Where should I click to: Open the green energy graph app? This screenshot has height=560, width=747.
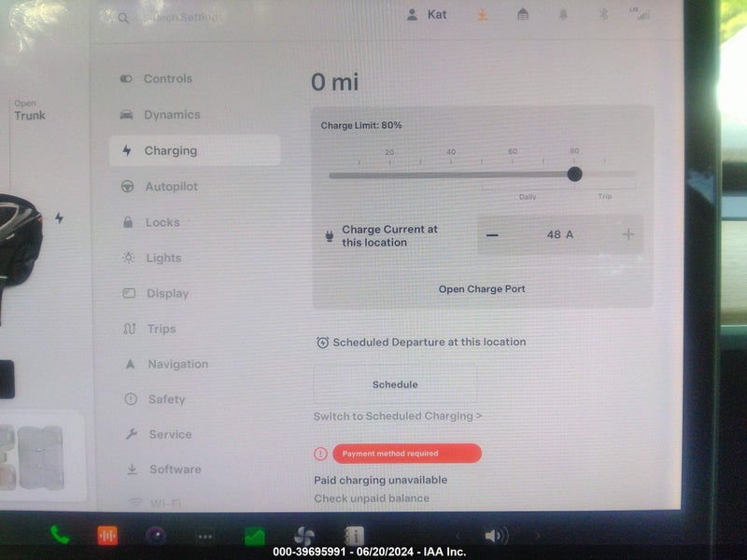pos(255,537)
